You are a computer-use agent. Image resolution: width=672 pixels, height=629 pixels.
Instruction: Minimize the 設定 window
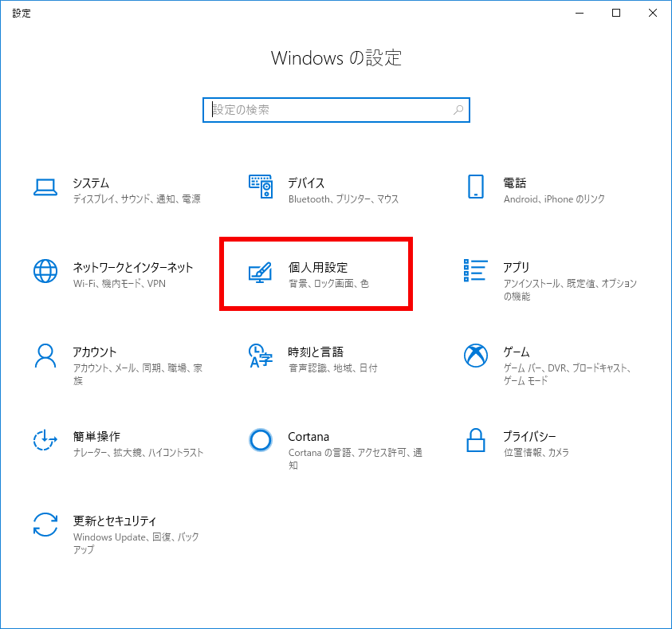click(580, 13)
